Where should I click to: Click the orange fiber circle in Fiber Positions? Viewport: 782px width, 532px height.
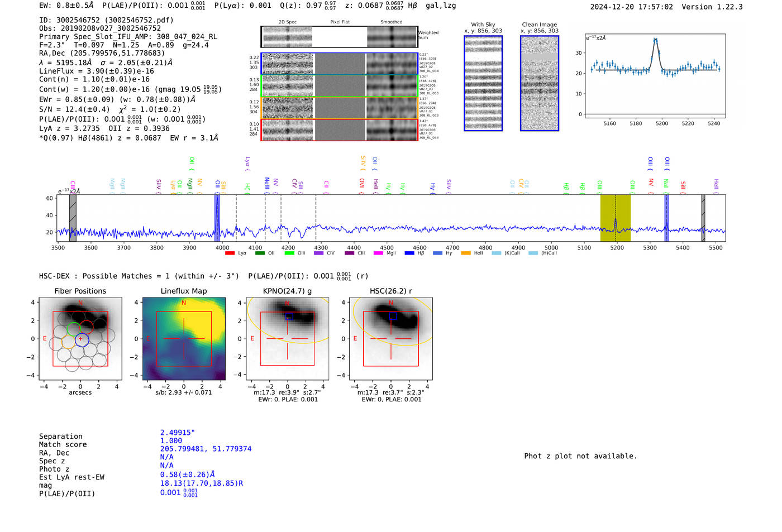coord(68,342)
